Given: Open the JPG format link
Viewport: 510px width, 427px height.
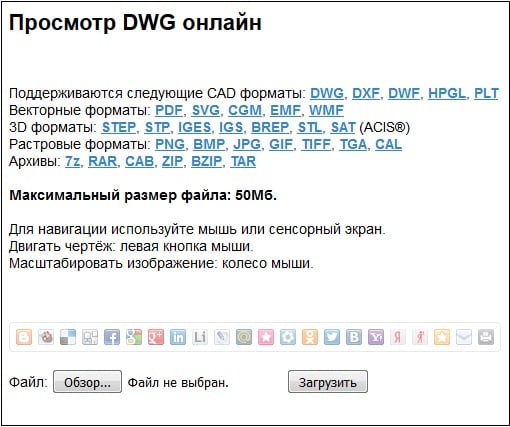Looking at the screenshot, I should pyautogui.click(x=247, y=144).
